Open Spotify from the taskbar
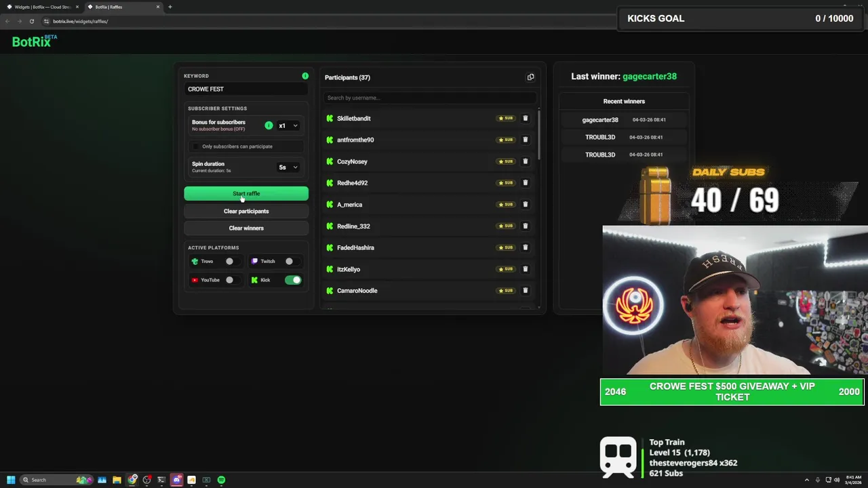Screen dimensions: 868x488 221,480
